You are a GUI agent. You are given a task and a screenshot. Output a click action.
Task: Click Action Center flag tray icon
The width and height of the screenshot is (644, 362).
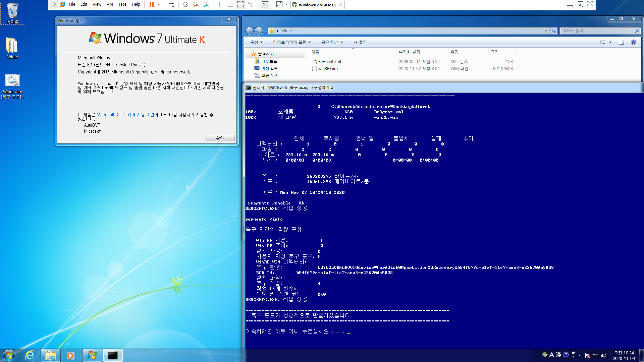[587, 356]
